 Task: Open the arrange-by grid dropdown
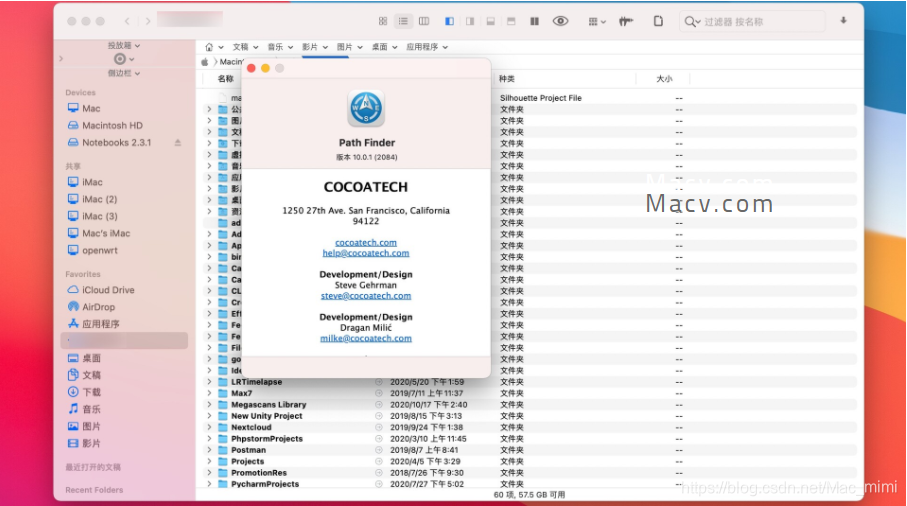596,21
